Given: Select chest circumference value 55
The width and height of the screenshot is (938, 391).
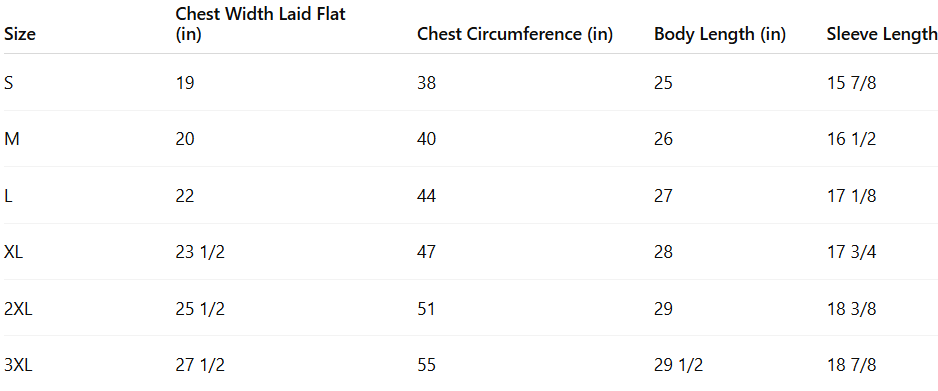Looking at the screenshot, I should tap(427, 365).
